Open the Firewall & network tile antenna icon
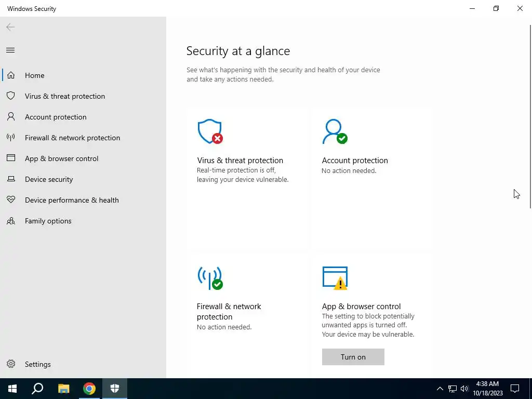The height and width of the screenshot is (399, 532). (210, 278)
